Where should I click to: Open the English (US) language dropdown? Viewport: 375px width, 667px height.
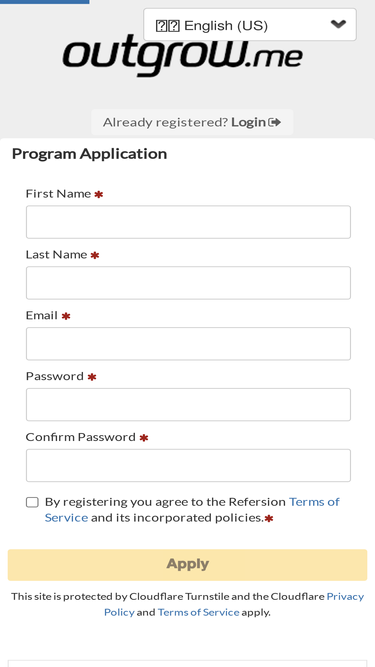pyautogui.click(x=250, y=25)
